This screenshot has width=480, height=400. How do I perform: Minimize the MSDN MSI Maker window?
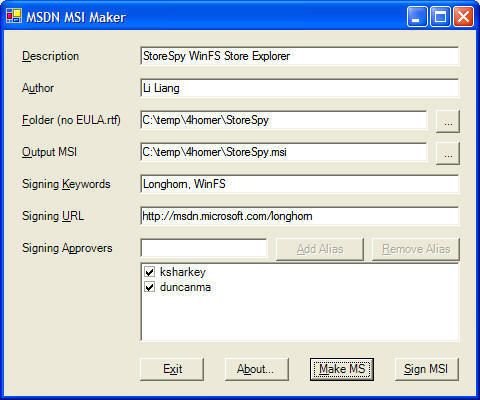416,16
